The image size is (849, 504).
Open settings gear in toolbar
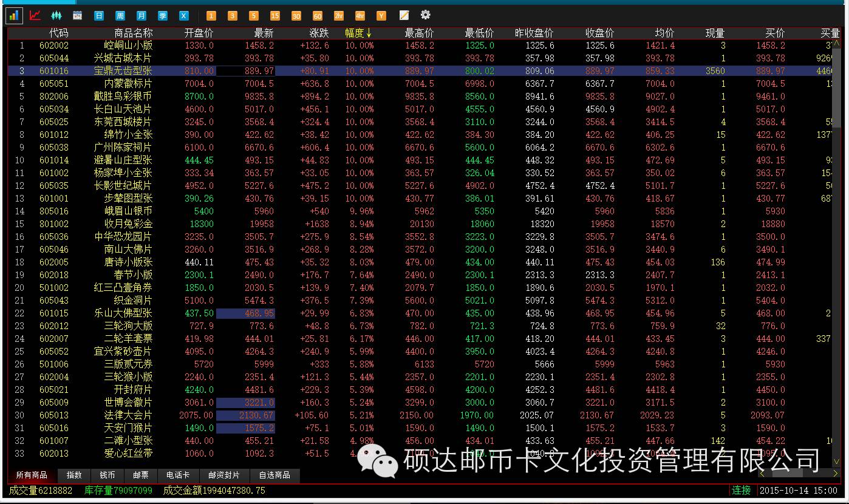426,15
